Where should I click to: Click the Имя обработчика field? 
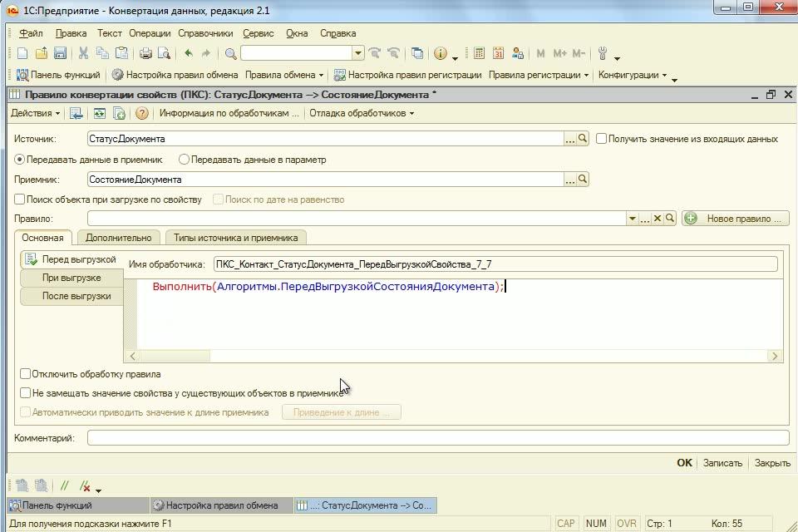click(x=495, y=264)
